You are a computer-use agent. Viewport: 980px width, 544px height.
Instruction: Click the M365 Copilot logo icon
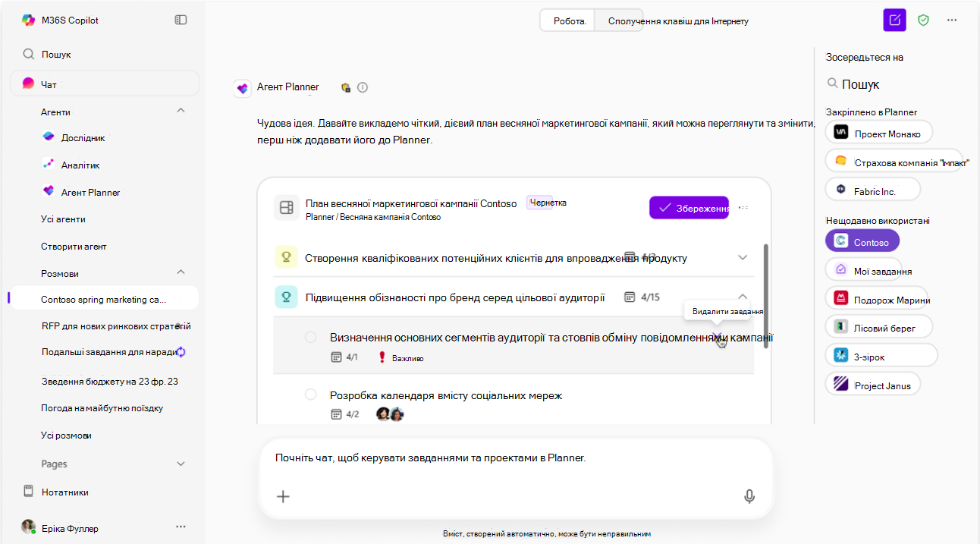[x=28, y=20]
